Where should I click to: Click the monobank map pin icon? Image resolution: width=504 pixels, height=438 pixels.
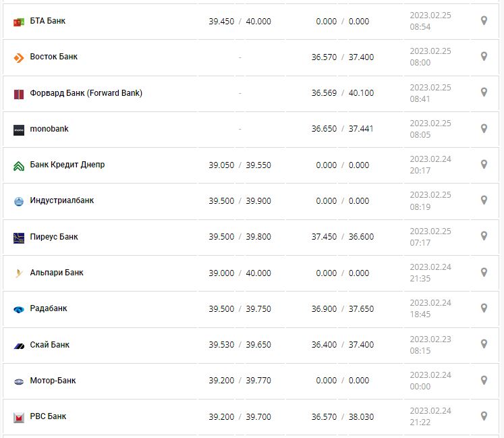[x=484, y=128]
